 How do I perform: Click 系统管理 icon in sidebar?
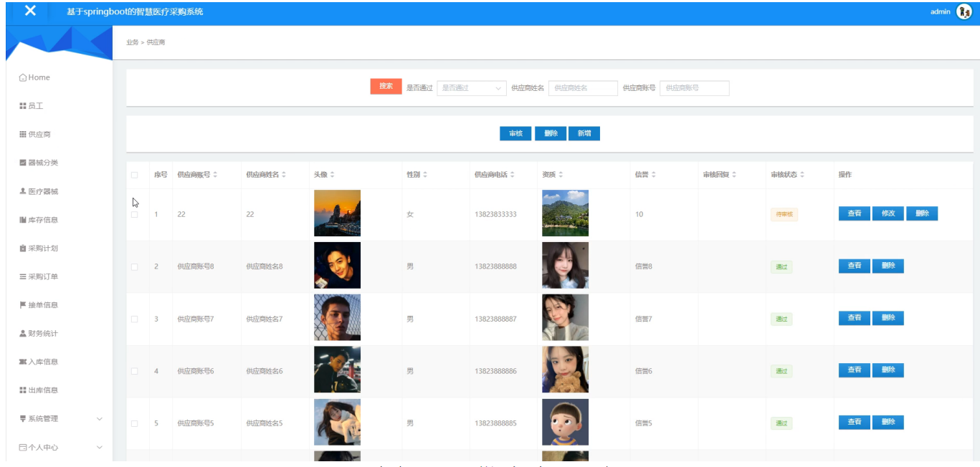(x=22, y=419)
